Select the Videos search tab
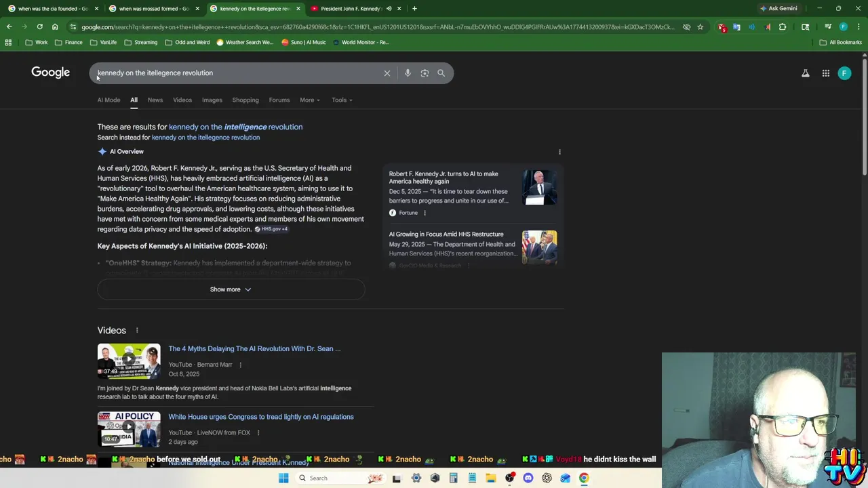868x488 pixels. tap(182, 100)
